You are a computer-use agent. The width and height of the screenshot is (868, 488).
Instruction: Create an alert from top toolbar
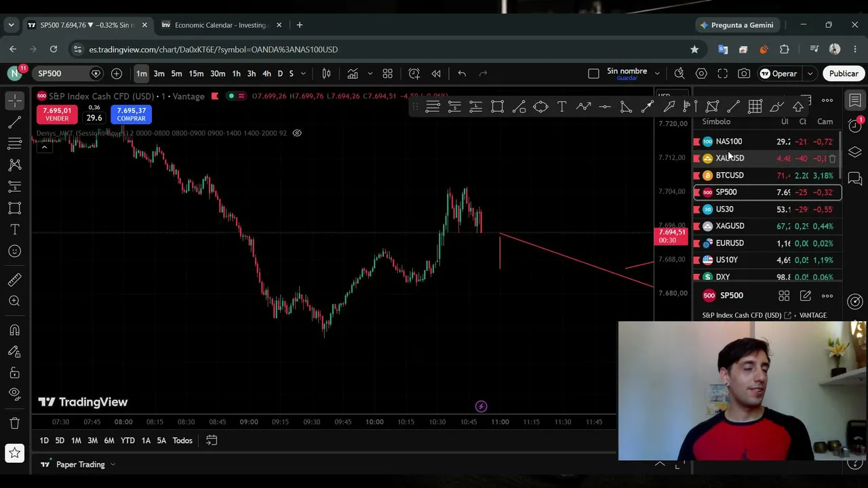tap(414, 73)
